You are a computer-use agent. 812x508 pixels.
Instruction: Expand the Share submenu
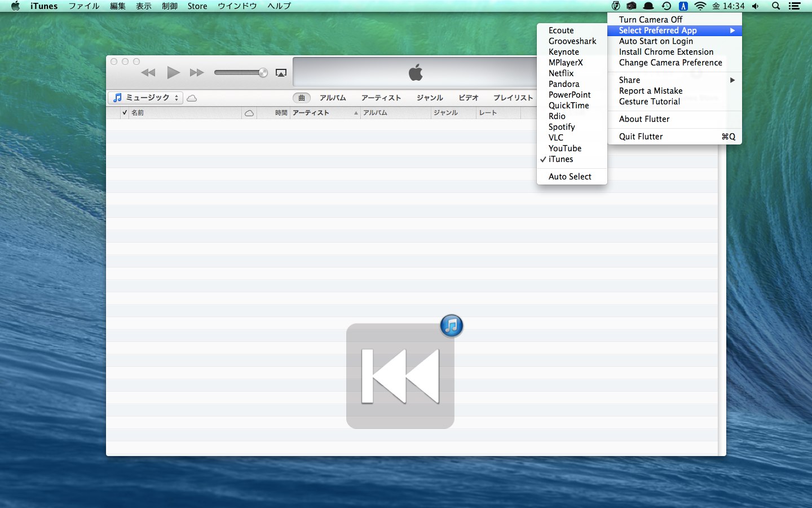tap(674, 80)
